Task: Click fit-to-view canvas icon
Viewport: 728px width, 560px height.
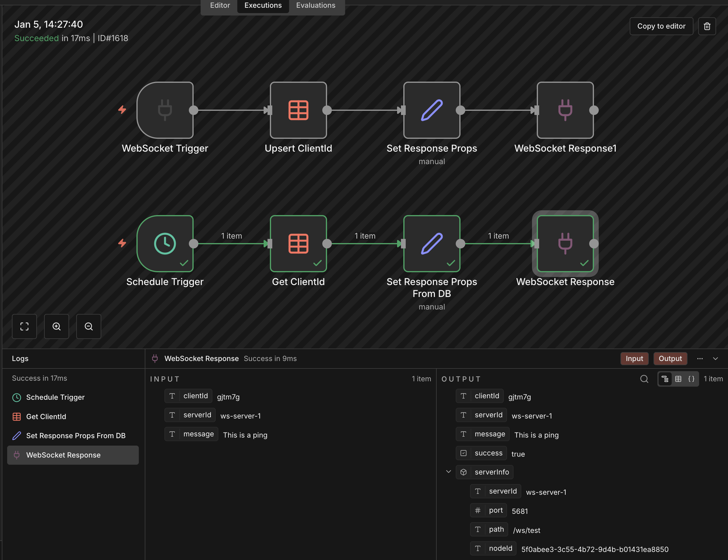Action: pos(24,326)
